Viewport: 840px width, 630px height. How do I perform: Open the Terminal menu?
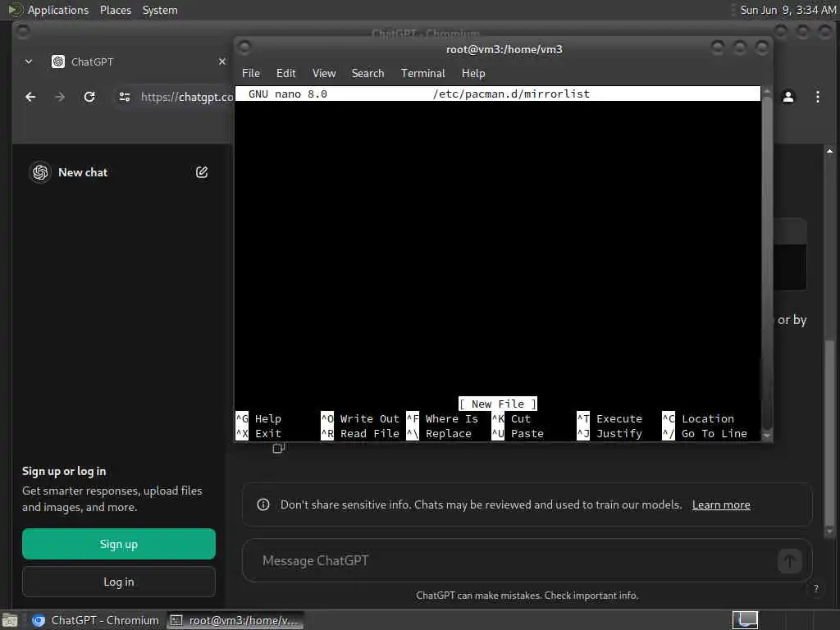[x=422, y=73]
